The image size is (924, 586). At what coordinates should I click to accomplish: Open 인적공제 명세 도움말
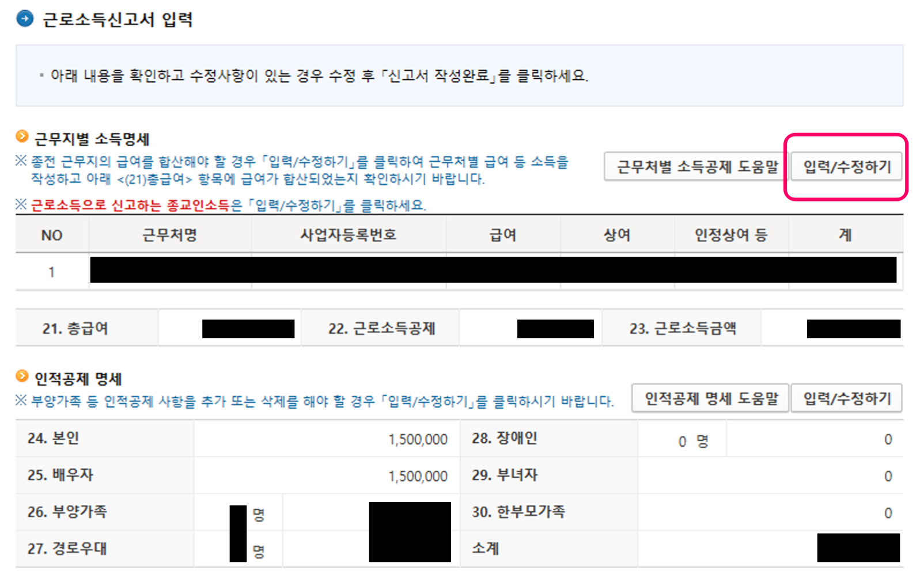click(710, 398)
